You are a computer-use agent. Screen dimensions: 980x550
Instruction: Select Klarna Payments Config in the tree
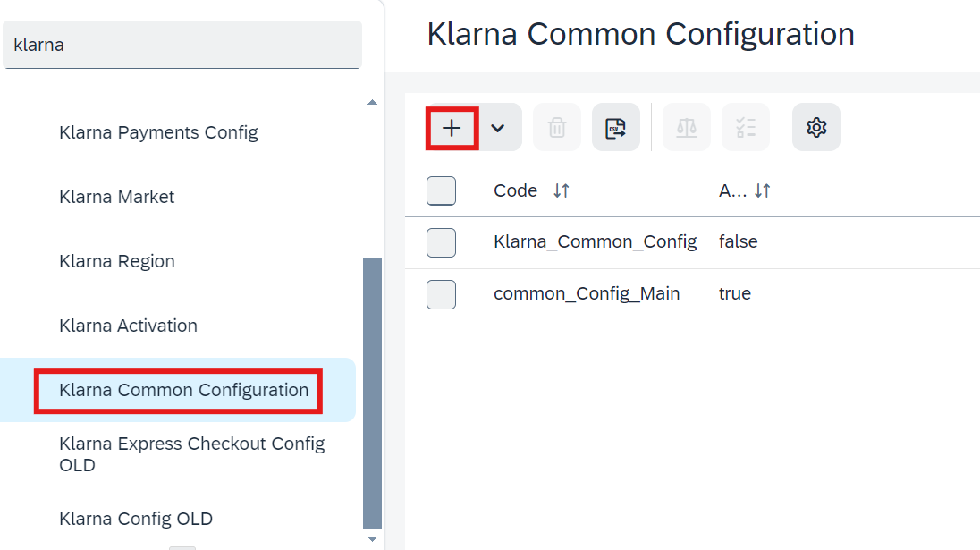[x=159, y=132]
